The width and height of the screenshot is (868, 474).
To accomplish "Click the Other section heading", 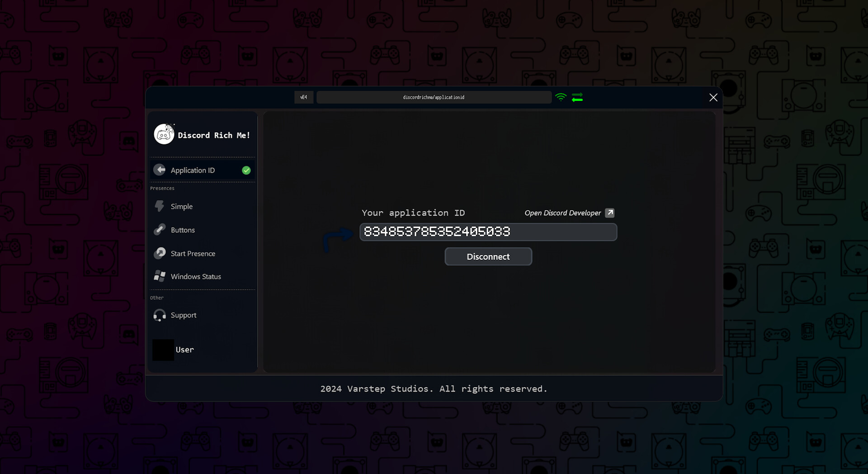I will pos(157,298).
